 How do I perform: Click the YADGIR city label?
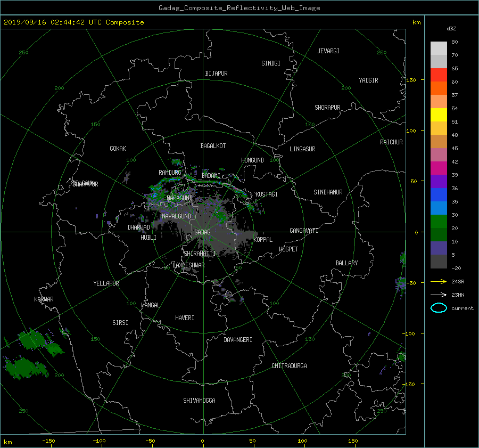click(x=368, y=80)
